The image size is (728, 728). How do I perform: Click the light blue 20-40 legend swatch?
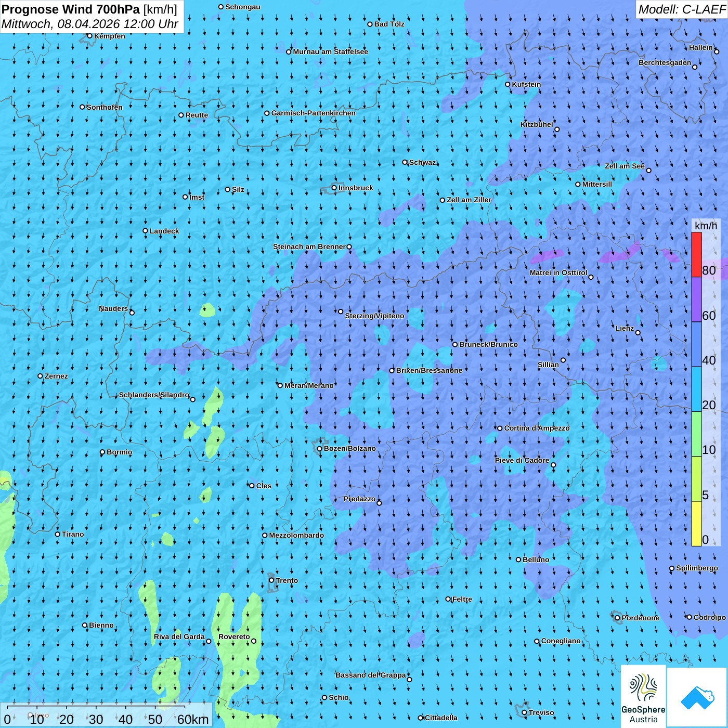(697, 389)
